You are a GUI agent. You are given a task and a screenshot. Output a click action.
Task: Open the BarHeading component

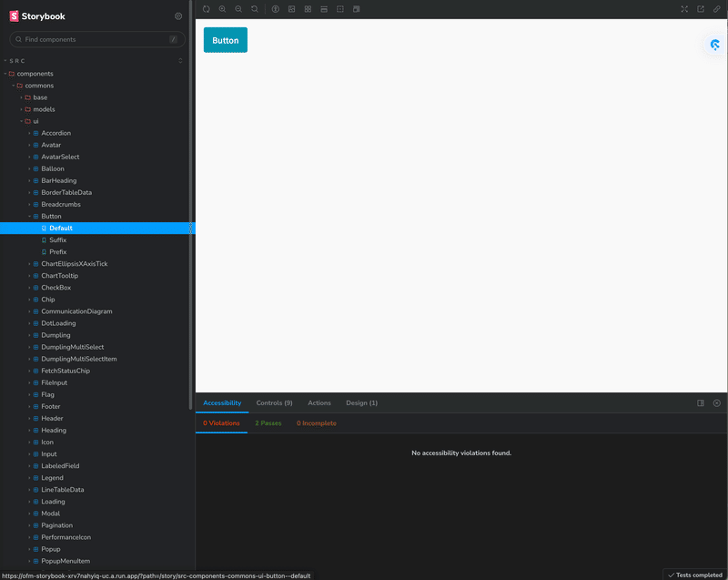point(59,180)
